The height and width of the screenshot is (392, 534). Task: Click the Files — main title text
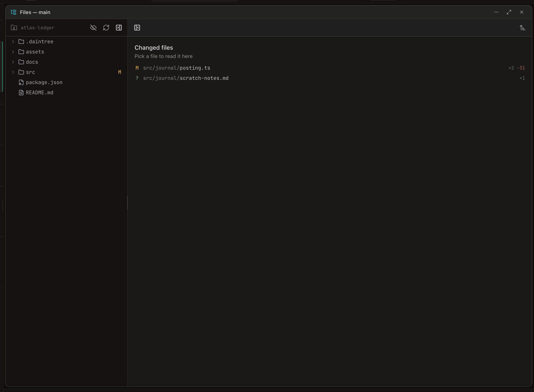point(35,12)
